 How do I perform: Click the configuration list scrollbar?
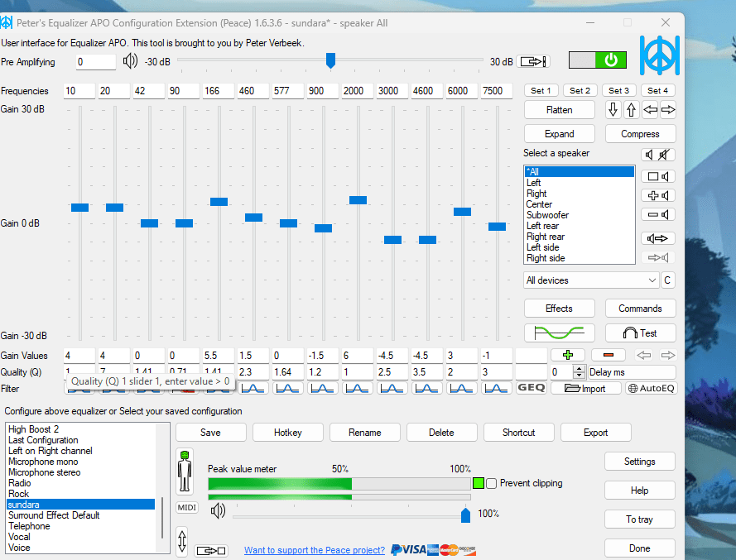162,517
